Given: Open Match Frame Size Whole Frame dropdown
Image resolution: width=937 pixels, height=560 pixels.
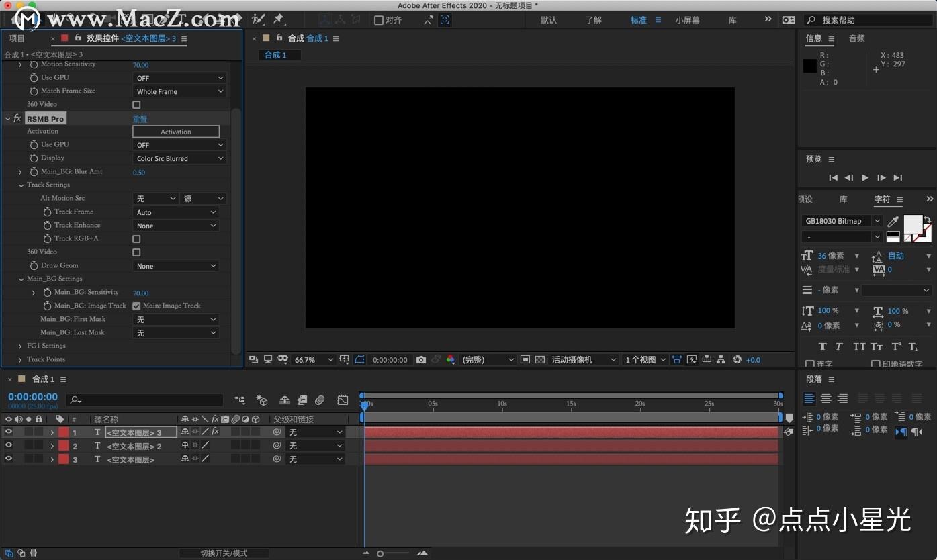Looking at the screenshot, I should click(x=179, y=91).
